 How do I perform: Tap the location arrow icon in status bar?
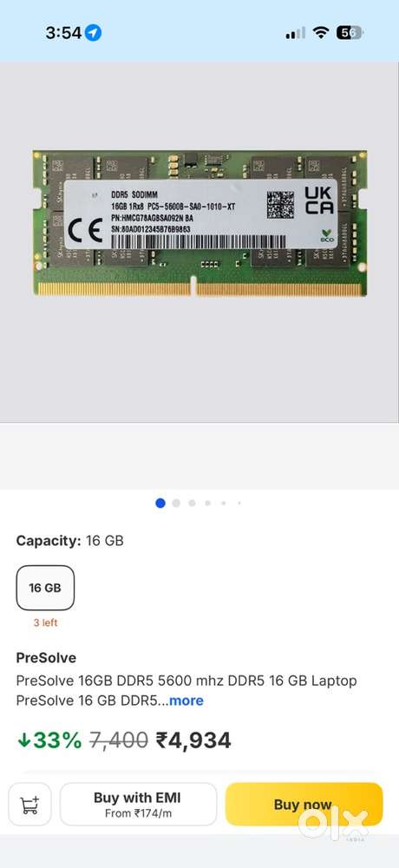[x=94, y=33]
